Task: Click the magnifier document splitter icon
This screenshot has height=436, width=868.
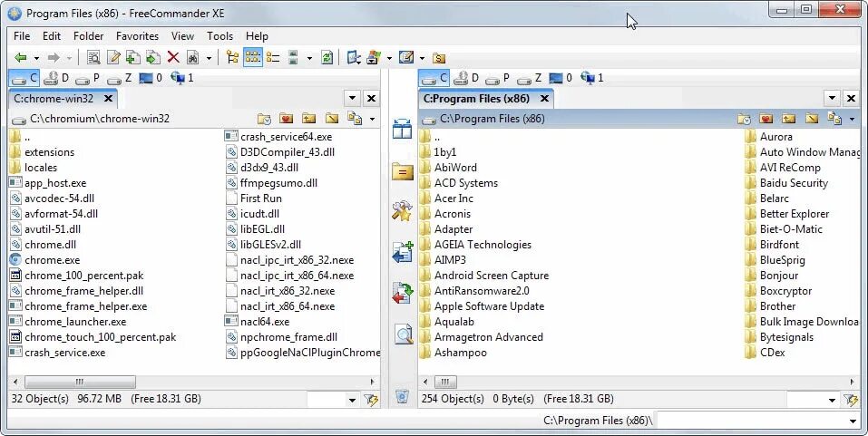Action: point(403,334)
